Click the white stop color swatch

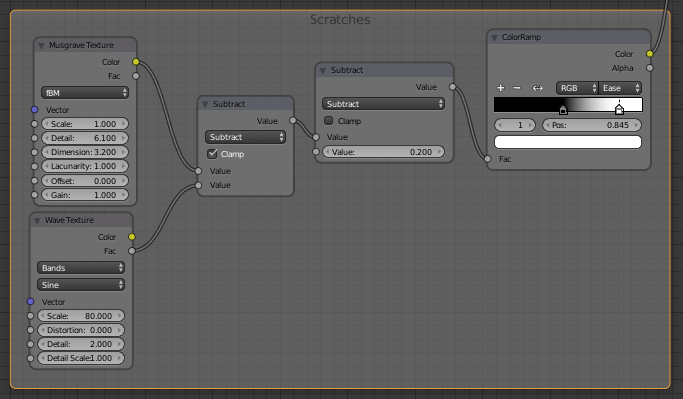pos(568,142)
